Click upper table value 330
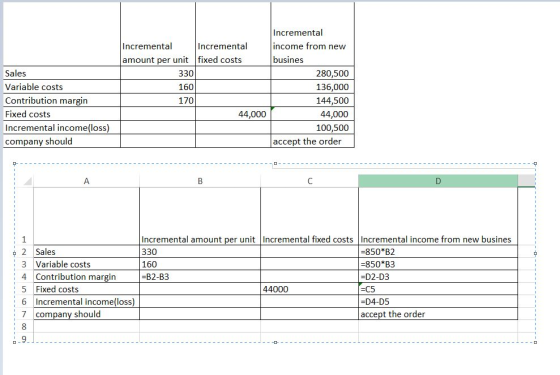Screen dimensions: 560x375 pyautogui.click(x=186, y=74)
